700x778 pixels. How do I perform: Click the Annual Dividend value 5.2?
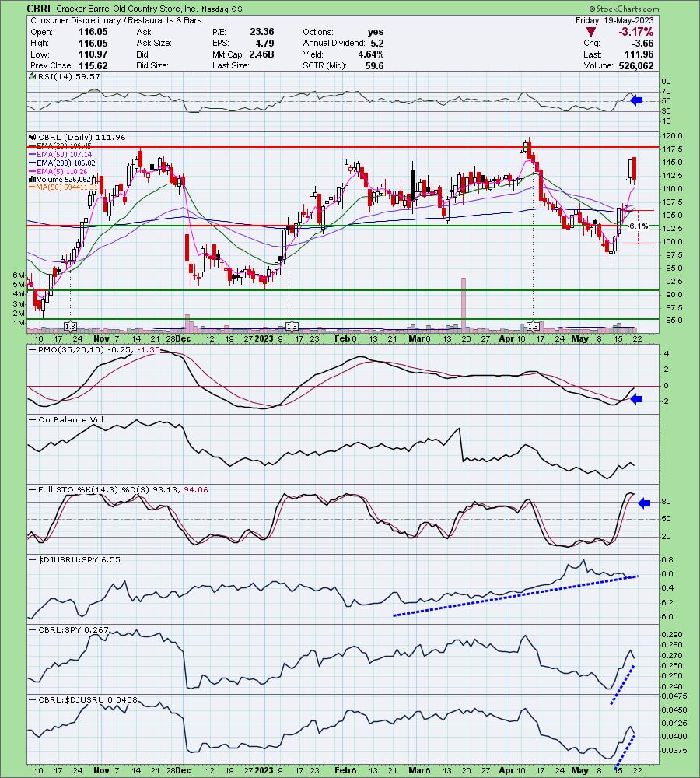(377, 43)
